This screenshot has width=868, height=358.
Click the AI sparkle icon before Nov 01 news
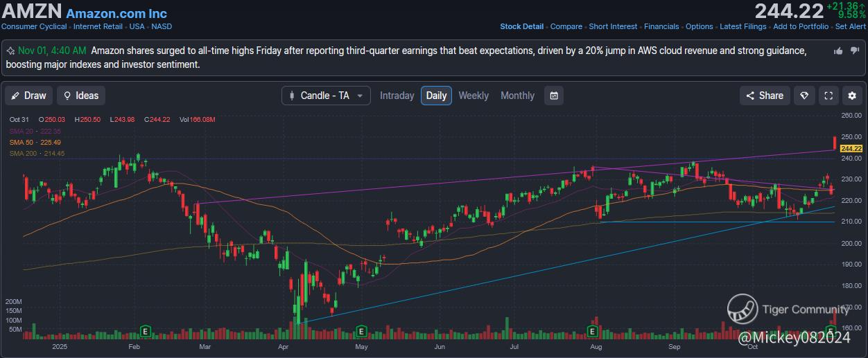coord(11,51)
